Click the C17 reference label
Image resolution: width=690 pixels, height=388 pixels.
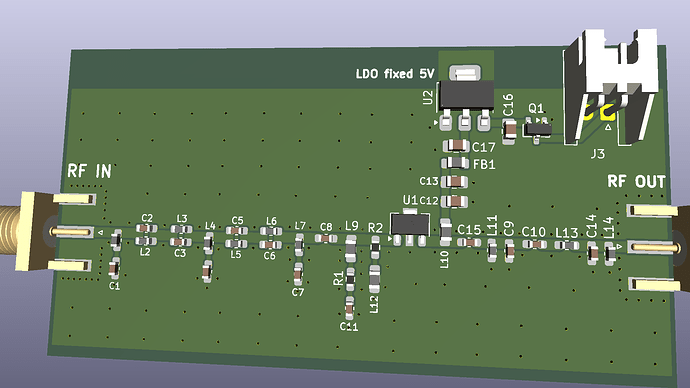tap(484, 147)
